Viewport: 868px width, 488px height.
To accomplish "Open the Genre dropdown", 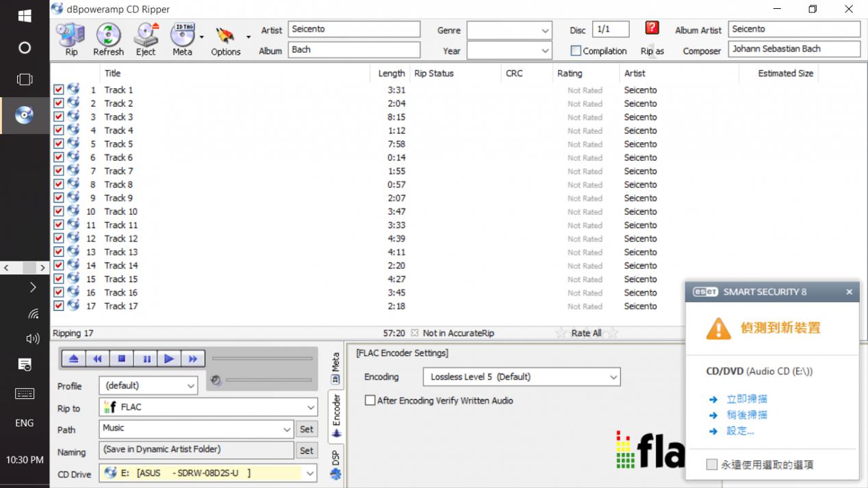I will point(509,30).
